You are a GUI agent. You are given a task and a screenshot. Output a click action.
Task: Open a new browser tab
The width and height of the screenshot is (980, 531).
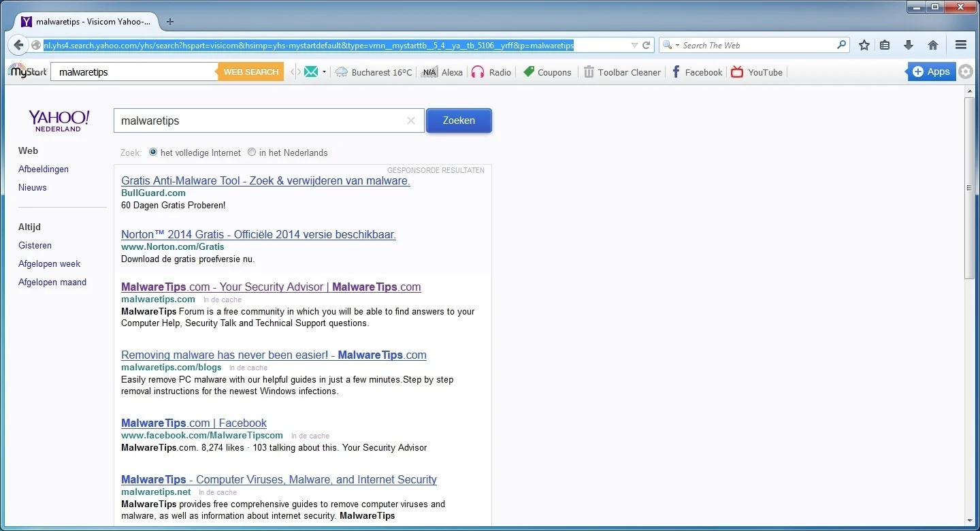point(170,21)
